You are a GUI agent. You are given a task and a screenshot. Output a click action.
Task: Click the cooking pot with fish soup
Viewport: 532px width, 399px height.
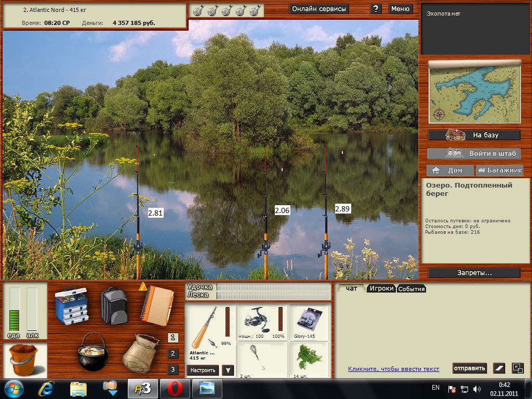93,352
